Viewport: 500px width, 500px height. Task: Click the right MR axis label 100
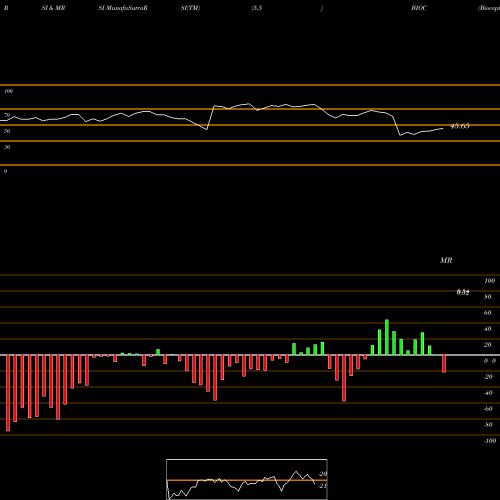coord(490,281)
